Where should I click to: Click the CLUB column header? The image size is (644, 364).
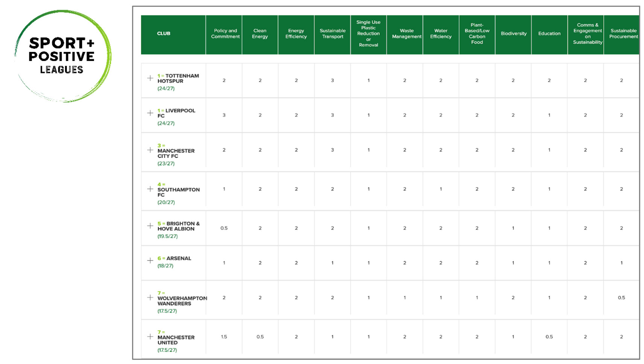point(164,34)
